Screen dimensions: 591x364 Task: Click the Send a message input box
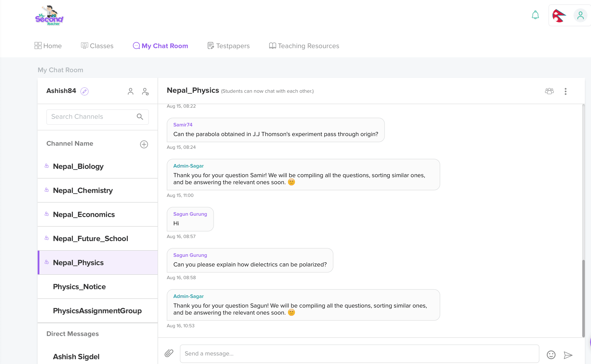359,354
